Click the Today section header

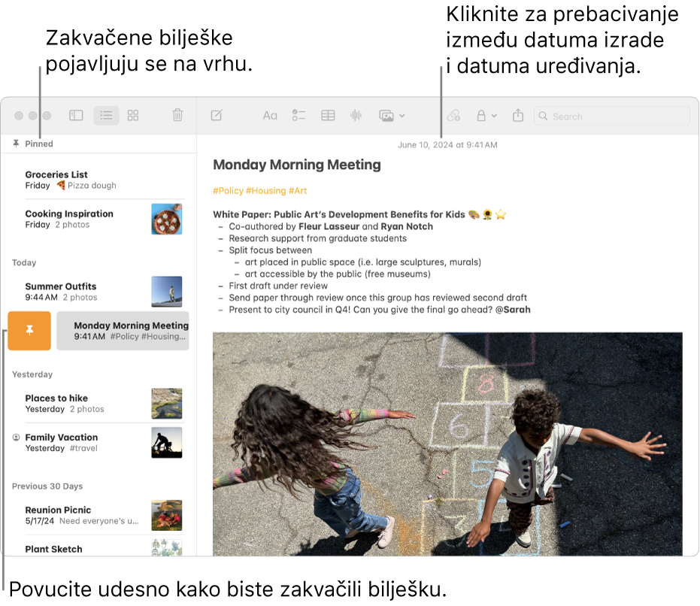[24, 262]
